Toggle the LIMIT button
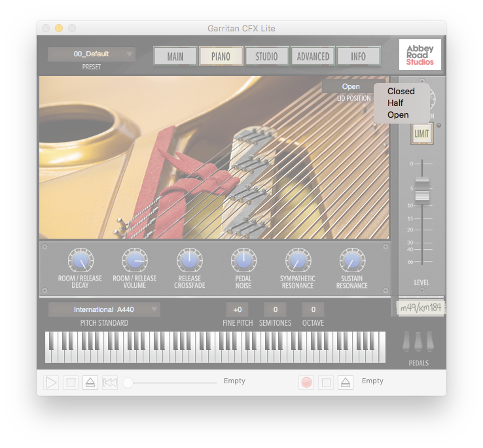This screenshot has height=448, width=483. 421,133
